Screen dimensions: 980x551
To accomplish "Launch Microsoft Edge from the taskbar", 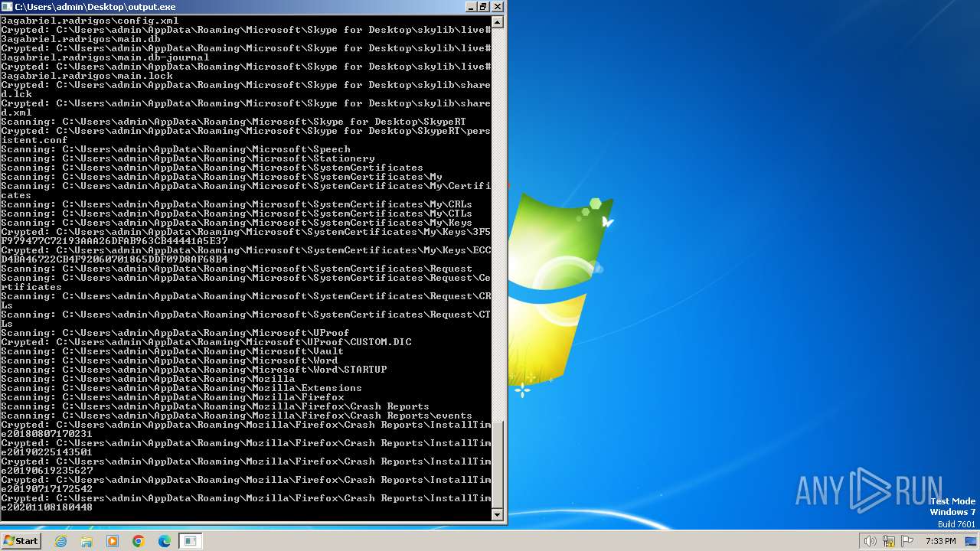I will click(165, 541).
